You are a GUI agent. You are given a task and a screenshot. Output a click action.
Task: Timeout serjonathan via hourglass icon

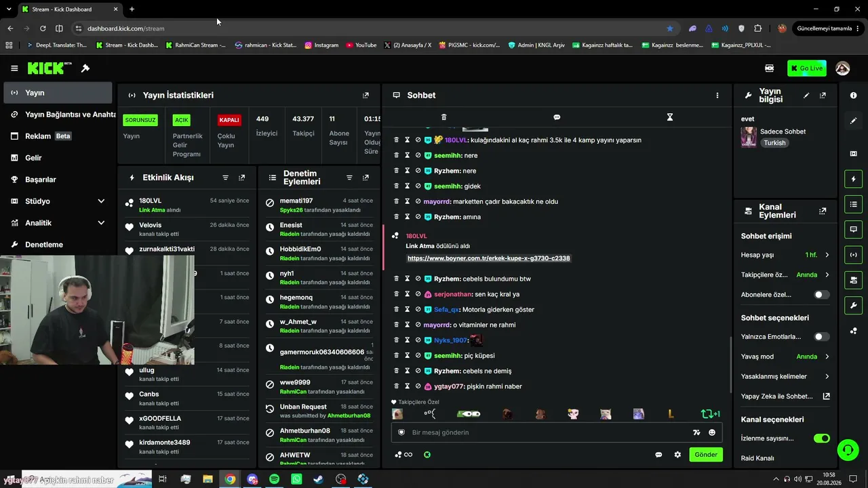(408, 294)
